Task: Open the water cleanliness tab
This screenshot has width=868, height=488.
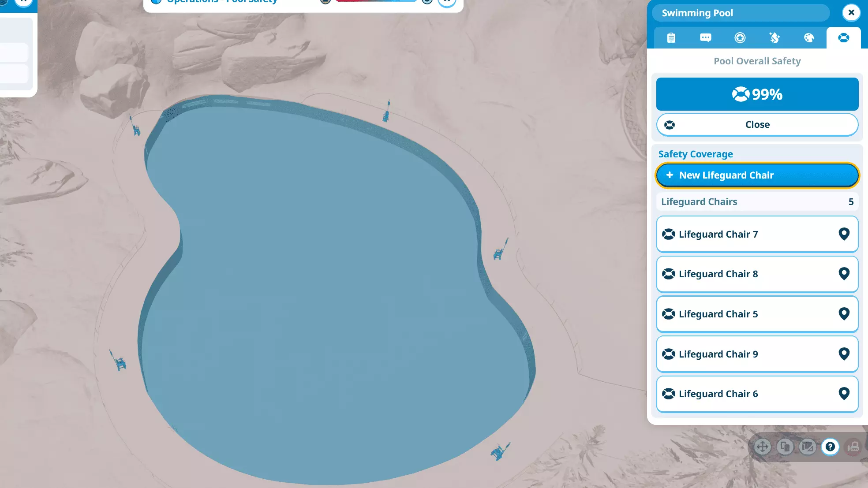Action: (x=774, y=38)
